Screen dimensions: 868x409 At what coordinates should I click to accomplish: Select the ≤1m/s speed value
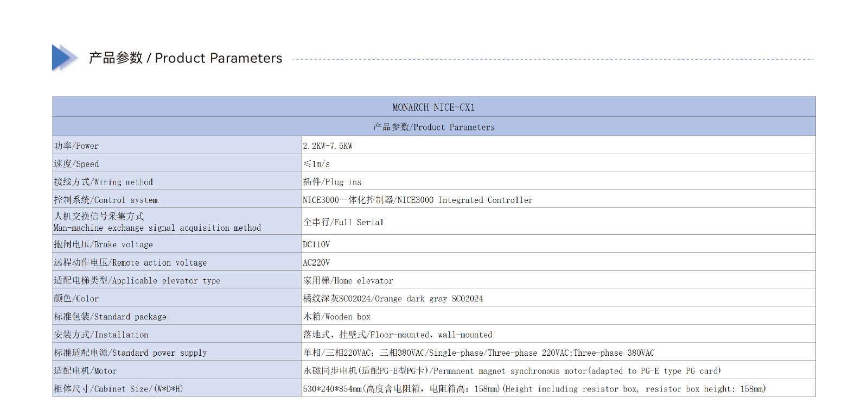pyautogui.click(x=316, y=163)
